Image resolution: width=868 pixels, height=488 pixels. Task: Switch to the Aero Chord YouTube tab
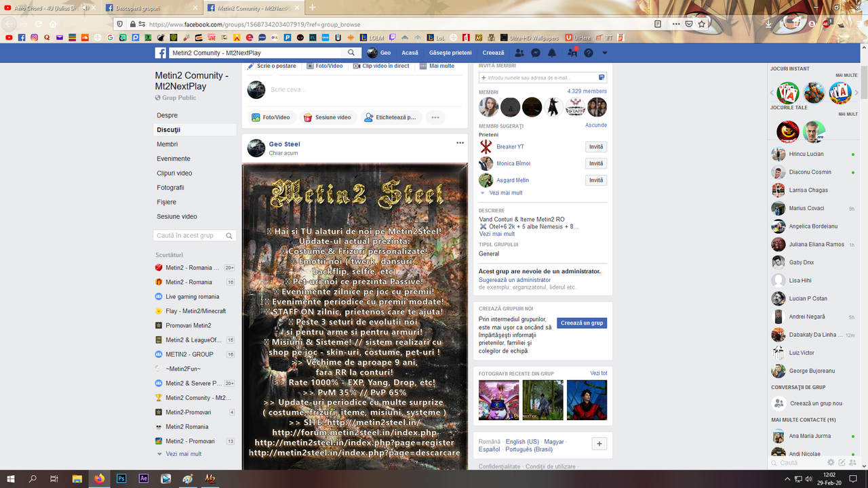pyautogui.click(x=51, y=7)
